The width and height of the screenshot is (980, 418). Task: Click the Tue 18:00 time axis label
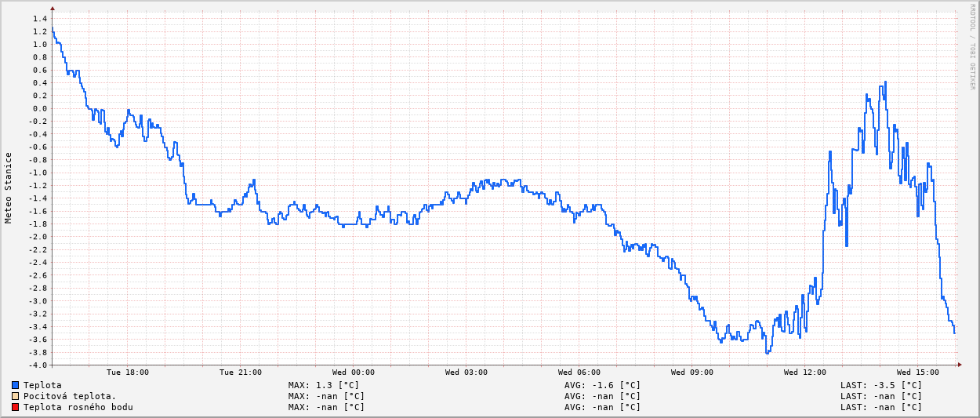(x=127, y=373)
